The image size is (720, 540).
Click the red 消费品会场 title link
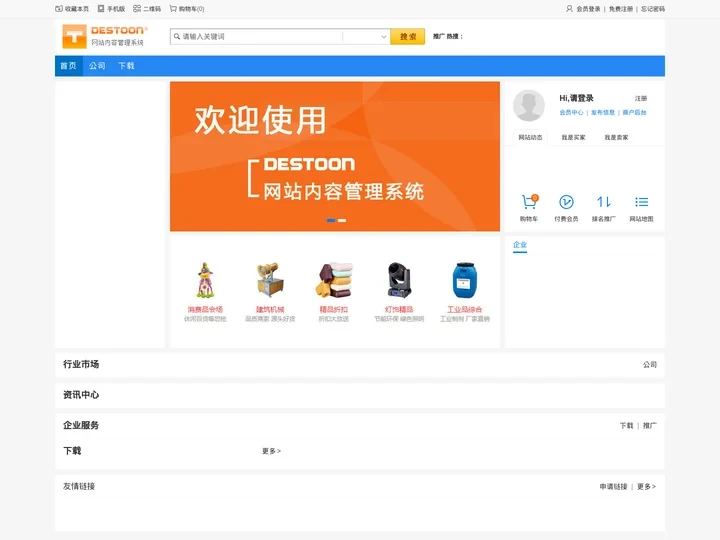click(205, 309)
